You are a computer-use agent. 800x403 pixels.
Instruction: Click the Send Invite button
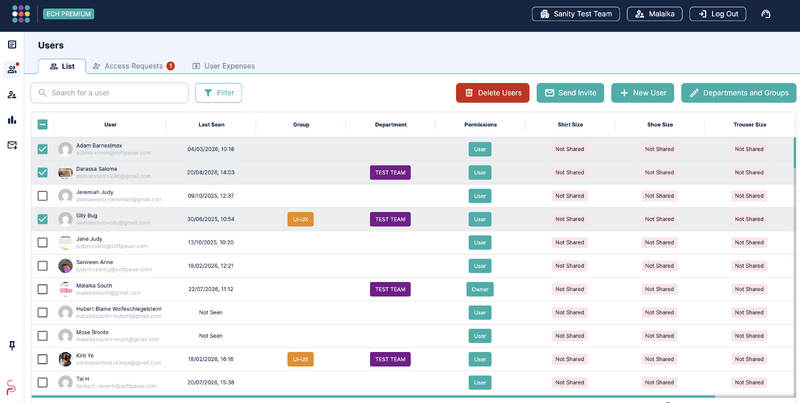[570, 93]
